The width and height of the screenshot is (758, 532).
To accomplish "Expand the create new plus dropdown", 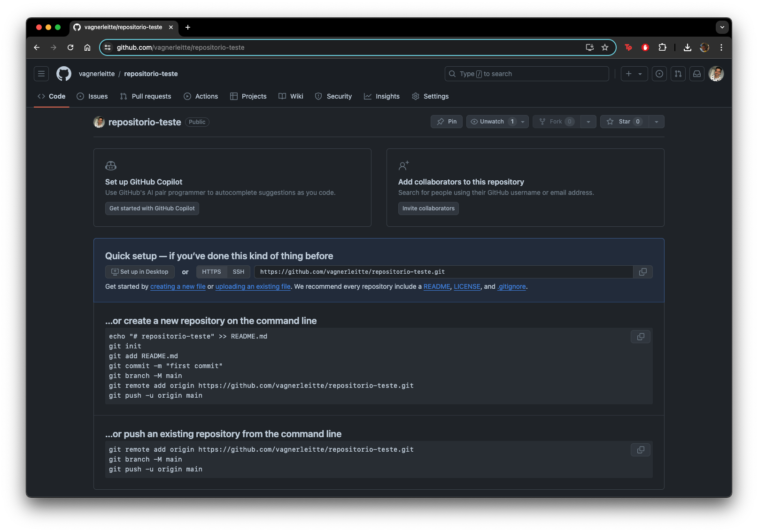I will click(x=634, y=74).
